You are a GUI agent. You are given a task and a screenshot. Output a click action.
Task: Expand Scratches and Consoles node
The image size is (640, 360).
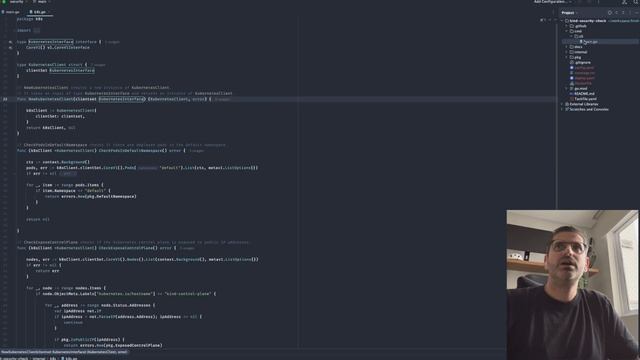click(x=562, y=109)
